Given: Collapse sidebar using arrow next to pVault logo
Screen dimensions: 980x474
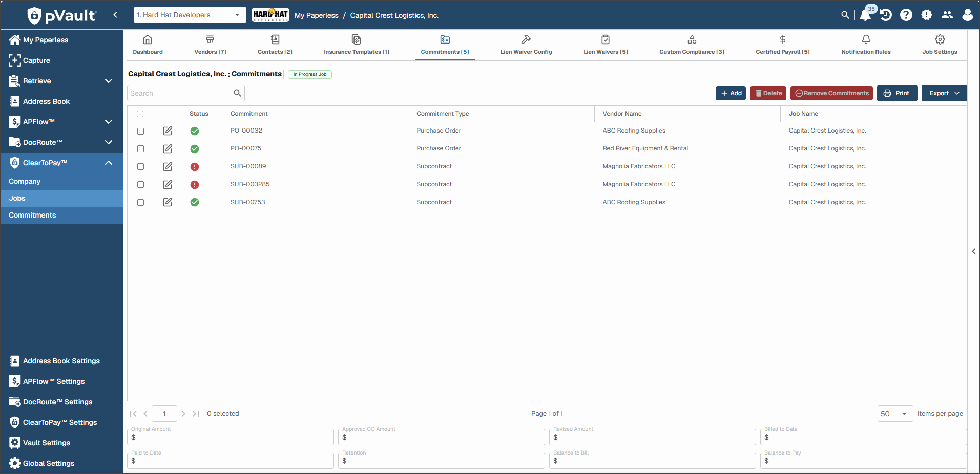Looking at the screenshot, I should (x=115, y=15).
